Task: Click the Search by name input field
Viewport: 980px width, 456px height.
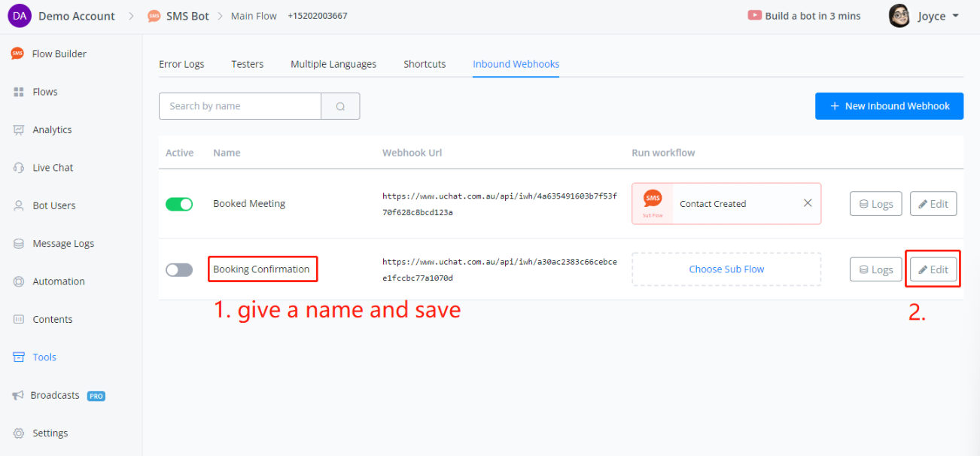Action: click(239, 106)
